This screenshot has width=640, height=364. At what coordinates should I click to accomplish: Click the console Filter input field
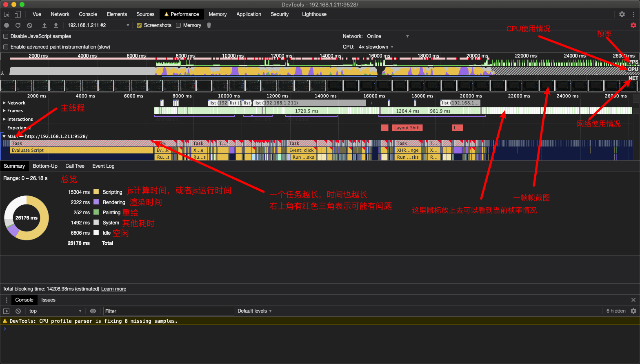pyautogui.click(x=168, y=311)
